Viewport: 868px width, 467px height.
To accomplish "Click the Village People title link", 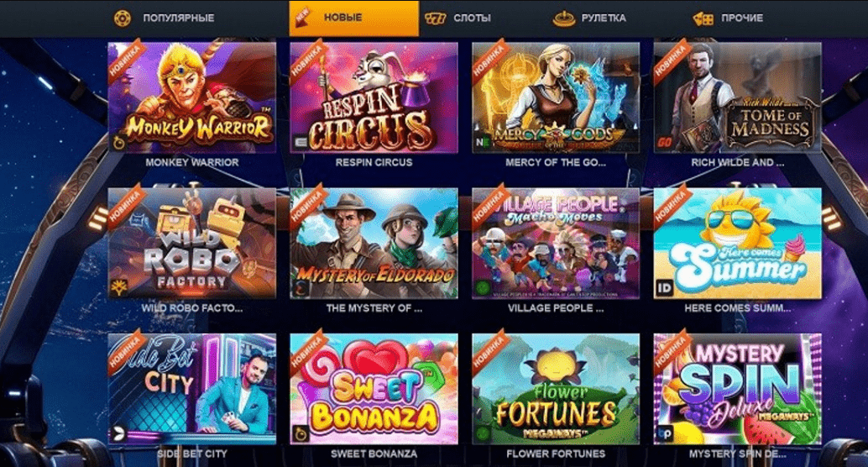I will tap(556, 308).
